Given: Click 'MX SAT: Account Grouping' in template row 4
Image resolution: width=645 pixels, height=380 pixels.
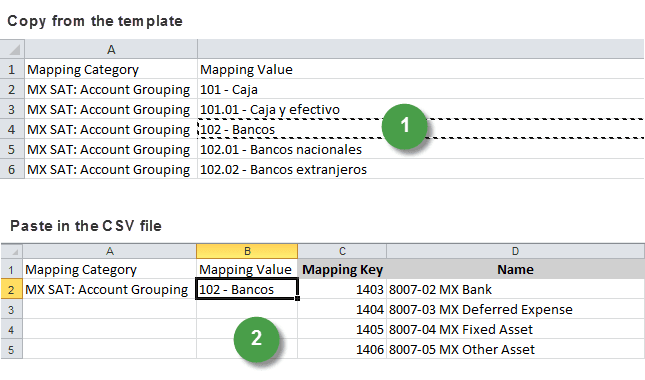Looking at the screenshot, I should 111,130.
